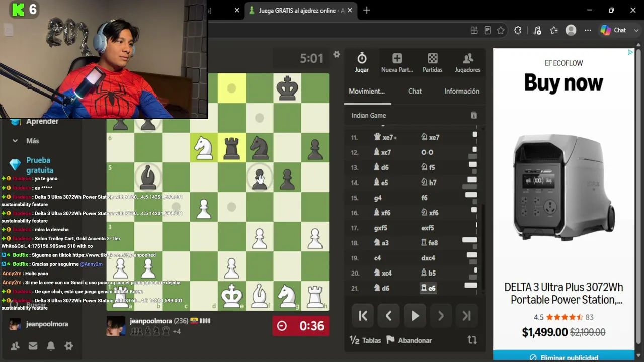The image size is (644, 362).
Task: Step forward one move
Action: [441, 316]
